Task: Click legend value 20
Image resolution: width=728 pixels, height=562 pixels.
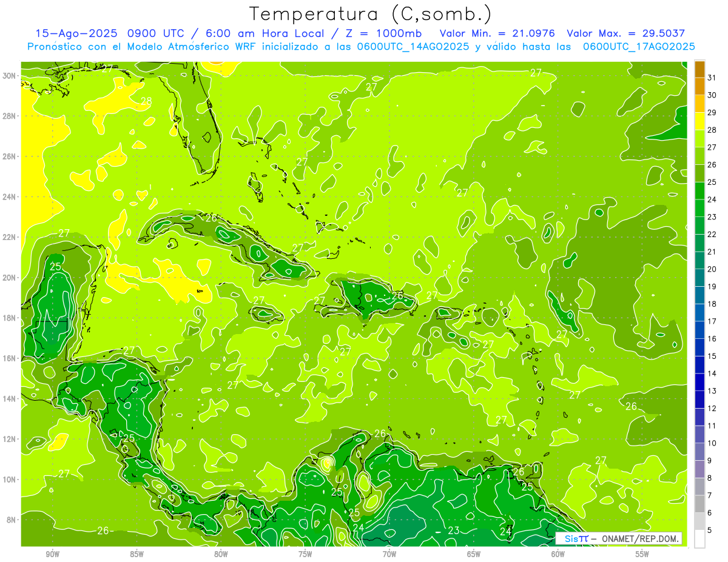Action: coord(712,269)
